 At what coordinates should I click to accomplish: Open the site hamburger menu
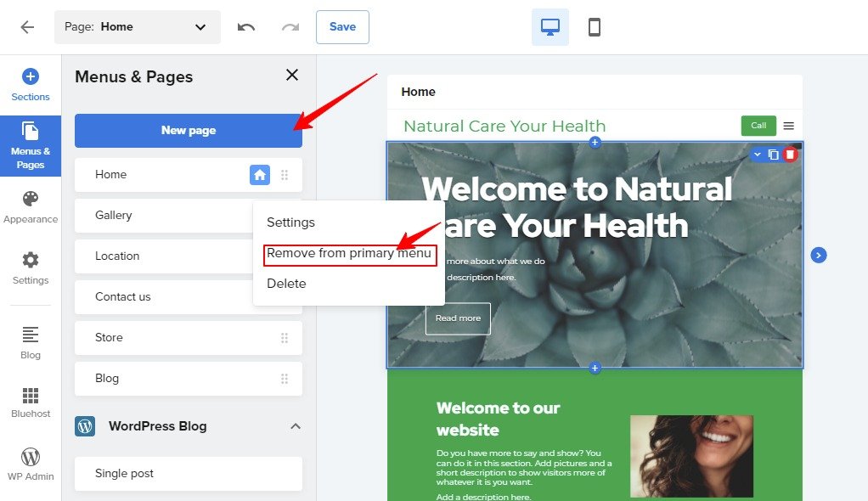789,126
